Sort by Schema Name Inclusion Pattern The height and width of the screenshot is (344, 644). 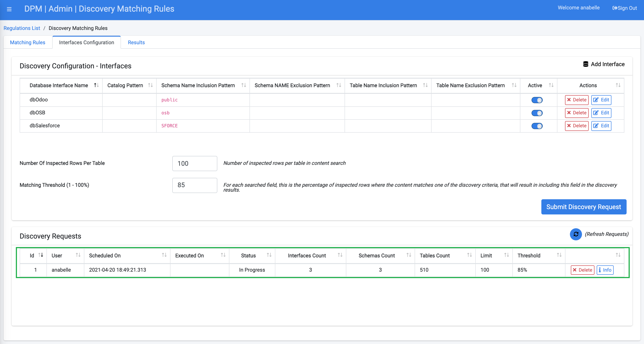[x=243, y=85]
